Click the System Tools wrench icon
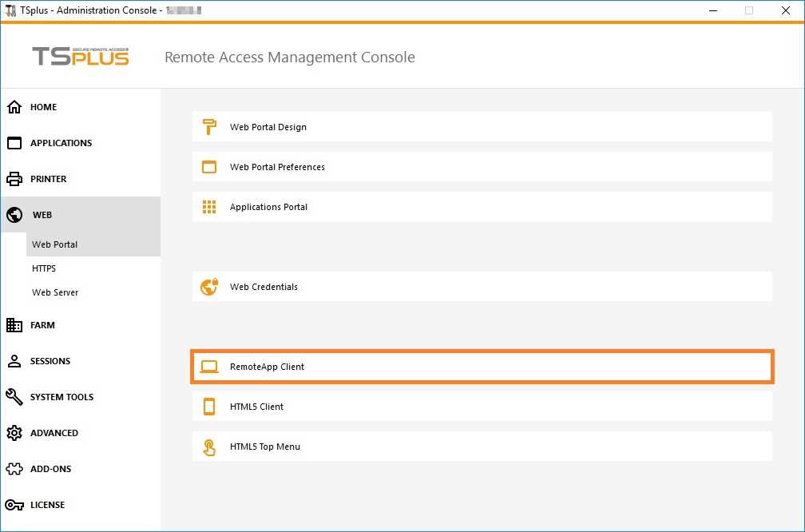This screenshot has height=532, width=805. (x=14, y=397)
